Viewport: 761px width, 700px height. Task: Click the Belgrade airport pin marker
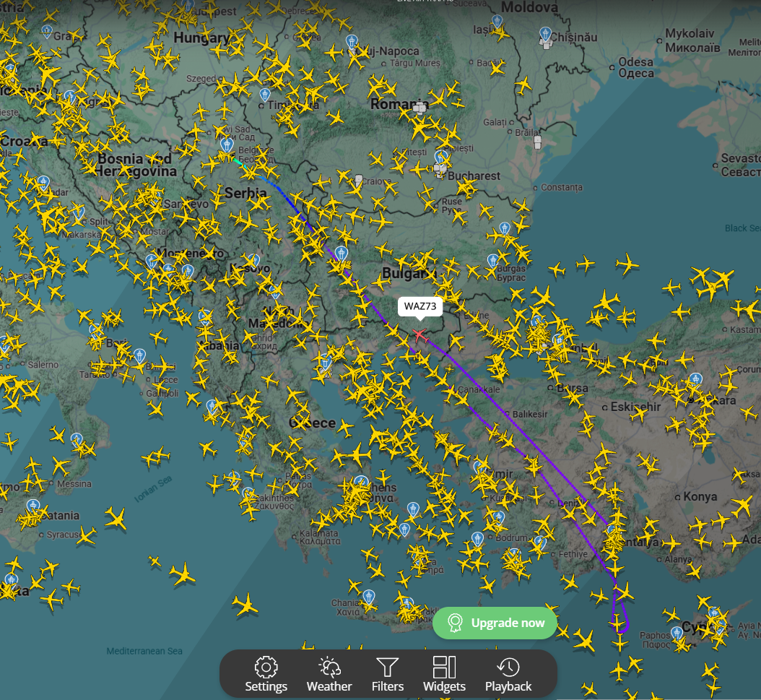(x=227, y=145)
